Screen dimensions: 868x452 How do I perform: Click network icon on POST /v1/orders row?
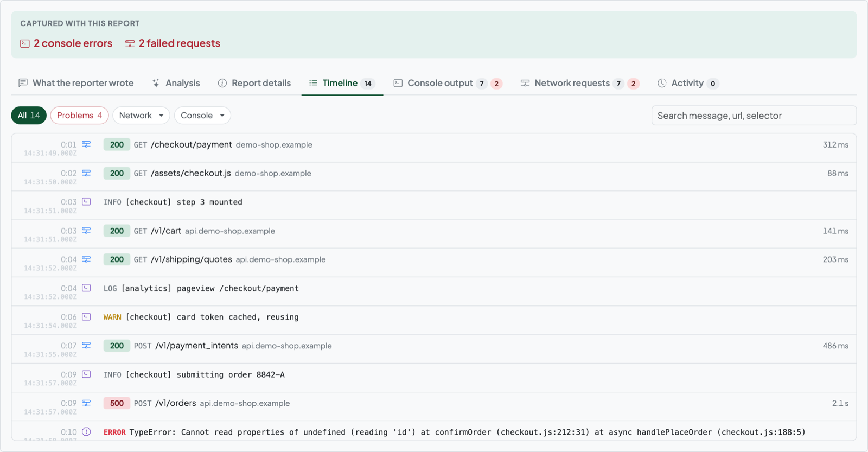(x=86, y=403)
